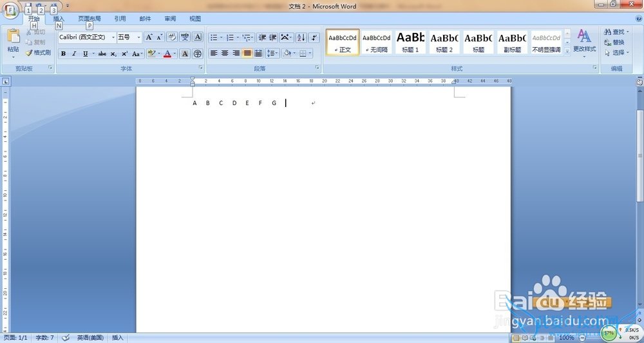Click the Format Painter (格式刷) button
Viewport: 644px width, 343px height.
coord(38,53)
